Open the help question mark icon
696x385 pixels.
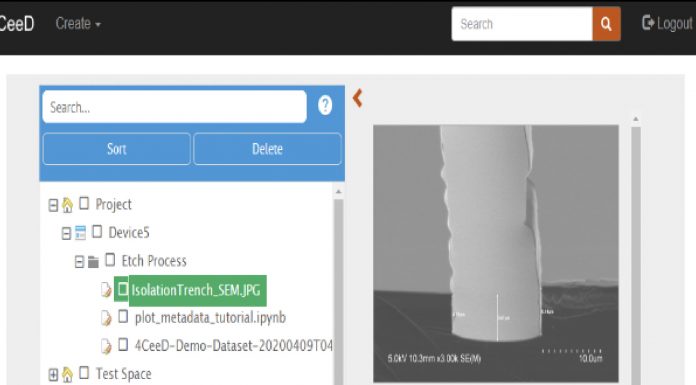(325, 106)
